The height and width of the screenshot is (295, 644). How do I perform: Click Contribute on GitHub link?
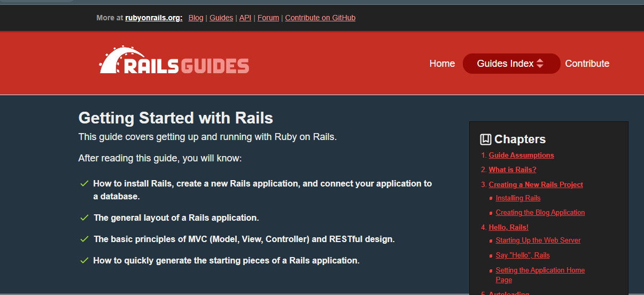pyautogui.click(x=320, y=18)
